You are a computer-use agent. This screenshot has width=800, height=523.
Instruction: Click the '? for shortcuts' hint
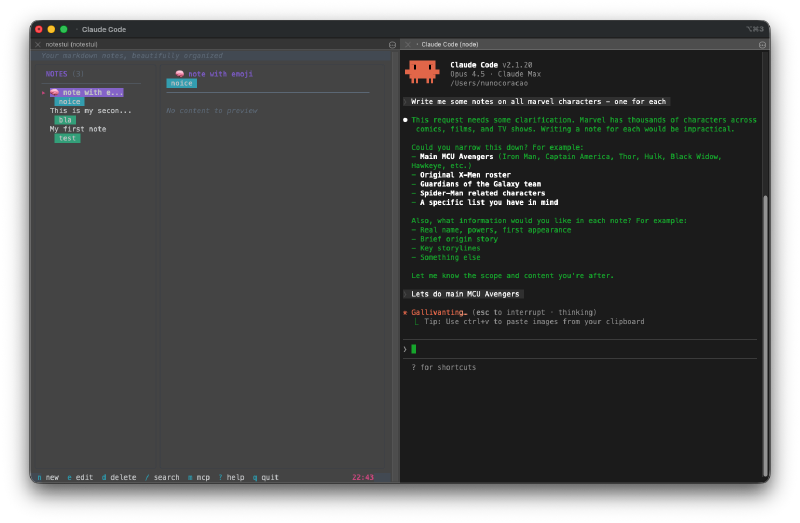[444, 367]
